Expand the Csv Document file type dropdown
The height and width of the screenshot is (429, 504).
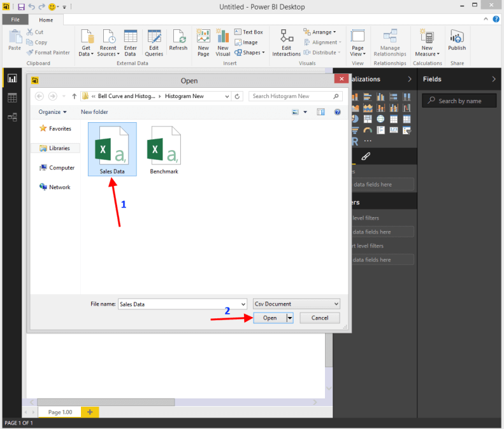tap(335, 304)
